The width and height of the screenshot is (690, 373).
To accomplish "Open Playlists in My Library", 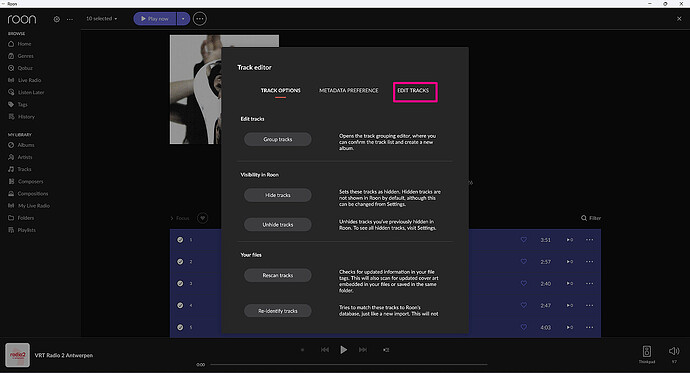I will (x=22, y=230).
